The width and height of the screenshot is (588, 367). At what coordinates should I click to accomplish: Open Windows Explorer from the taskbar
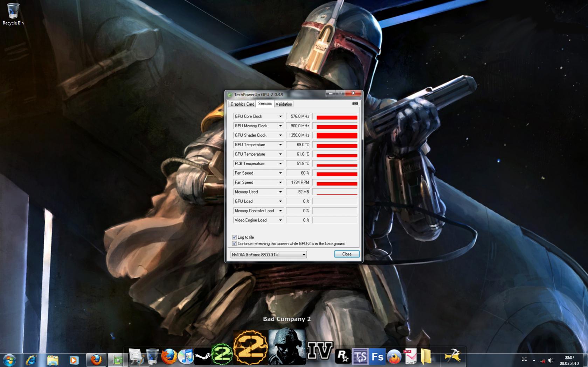(53, 360)
